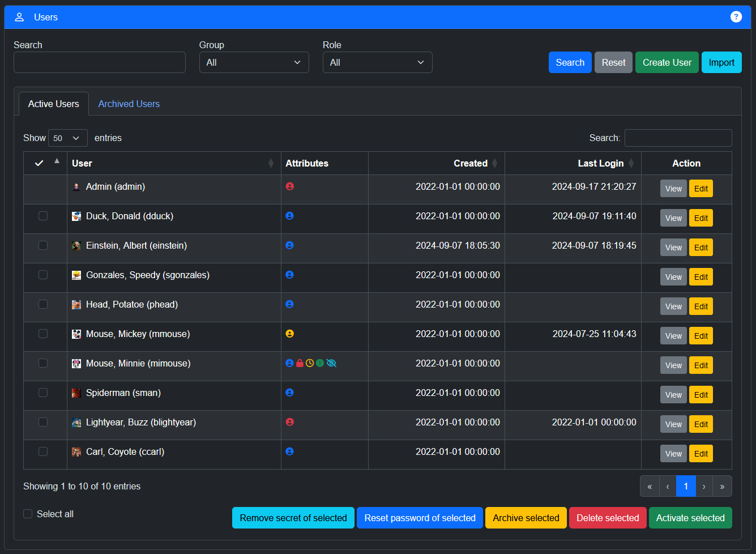Click the crossed-eye hidden icon for Minnie Mouse
The width and height of the screenshot is (756, 554).
point(331,363)
